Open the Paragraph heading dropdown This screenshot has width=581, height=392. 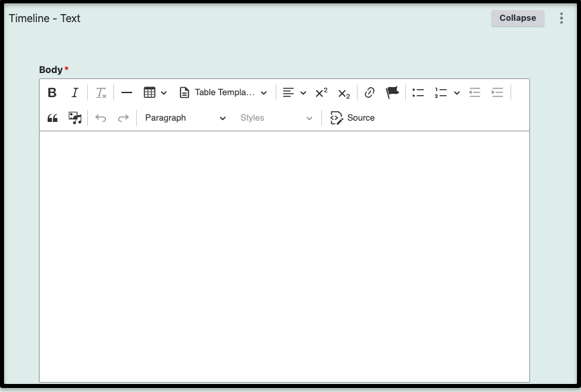click(185, 118)
